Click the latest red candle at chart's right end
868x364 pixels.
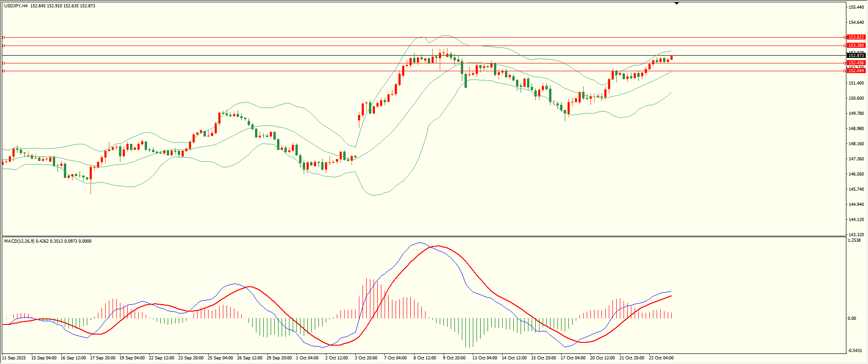point(672,57)
